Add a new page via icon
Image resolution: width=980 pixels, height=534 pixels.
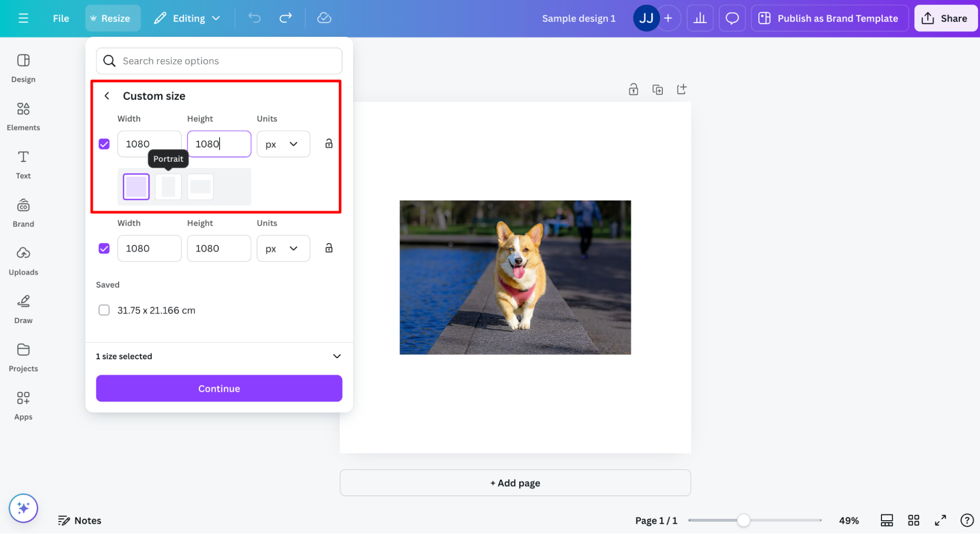point(681,89)
